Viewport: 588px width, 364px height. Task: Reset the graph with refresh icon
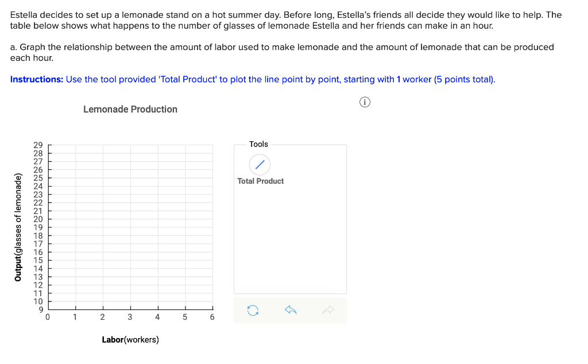[253, 311]
